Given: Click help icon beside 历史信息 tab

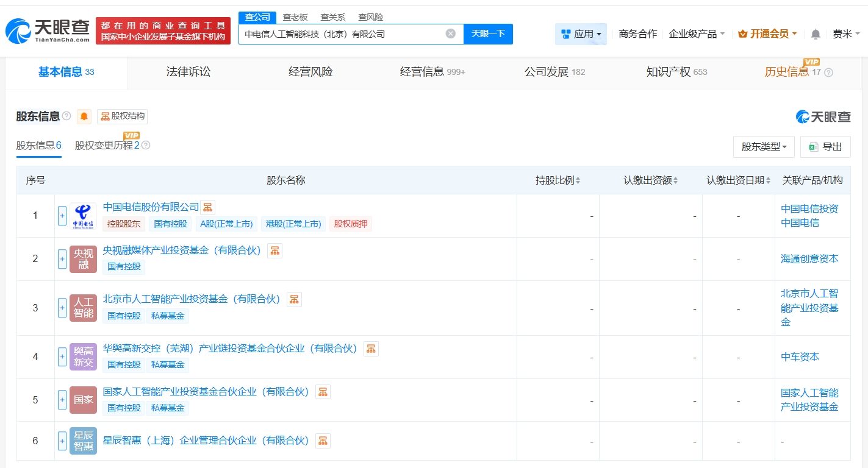Looking at the screenshot, I should (x=828, y=73).
